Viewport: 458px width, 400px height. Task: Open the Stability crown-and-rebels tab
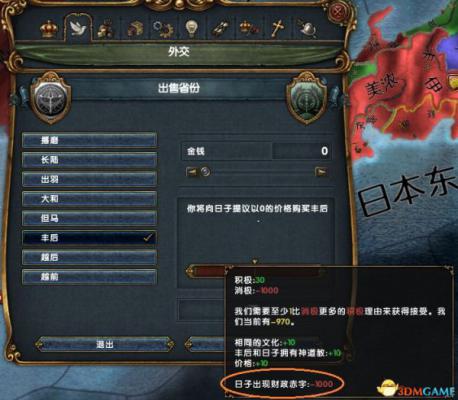click(x=249, y=29)
